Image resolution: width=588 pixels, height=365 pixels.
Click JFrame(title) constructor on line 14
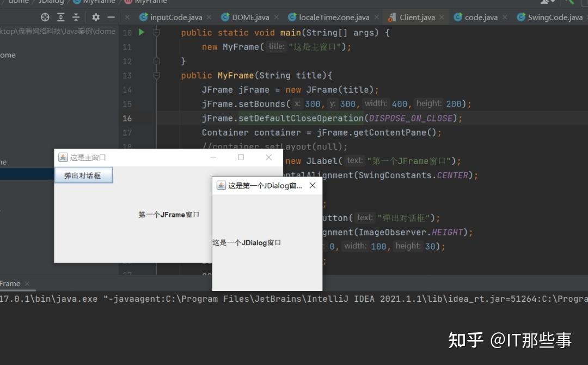(x=340, y=90)
